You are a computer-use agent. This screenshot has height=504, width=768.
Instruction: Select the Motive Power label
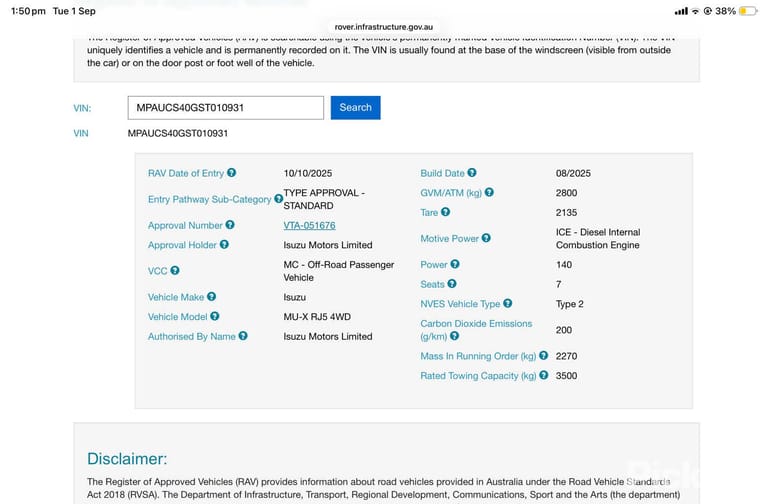pos(449,239)
